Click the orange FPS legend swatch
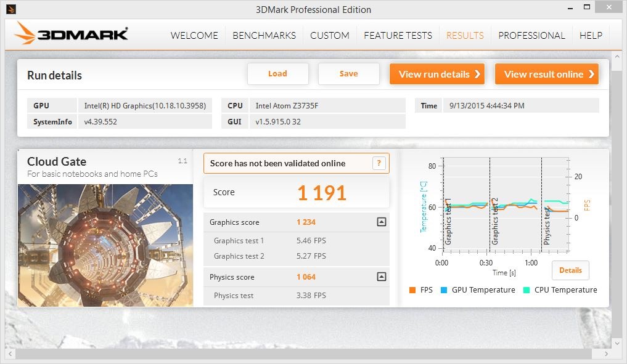Viewport: 627px width, 364px height. 412,290
